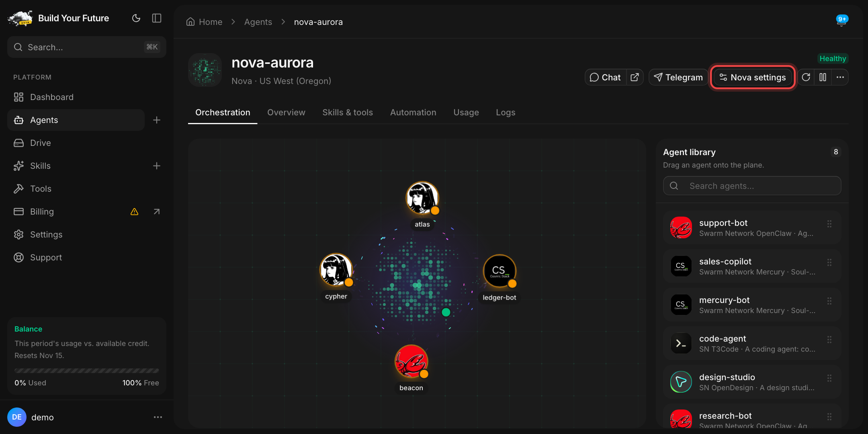Switch to the Overview tab
The image size is (868, 434).
(286, 113)
